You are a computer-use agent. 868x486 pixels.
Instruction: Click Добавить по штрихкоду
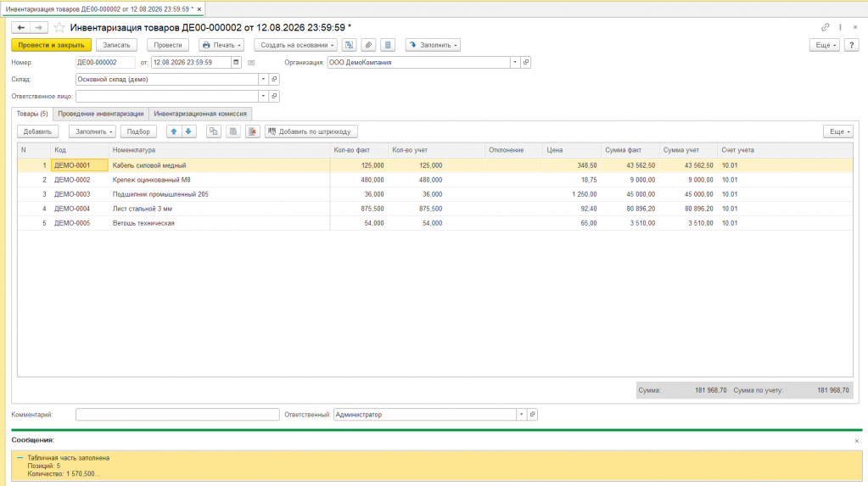point(311,131)
